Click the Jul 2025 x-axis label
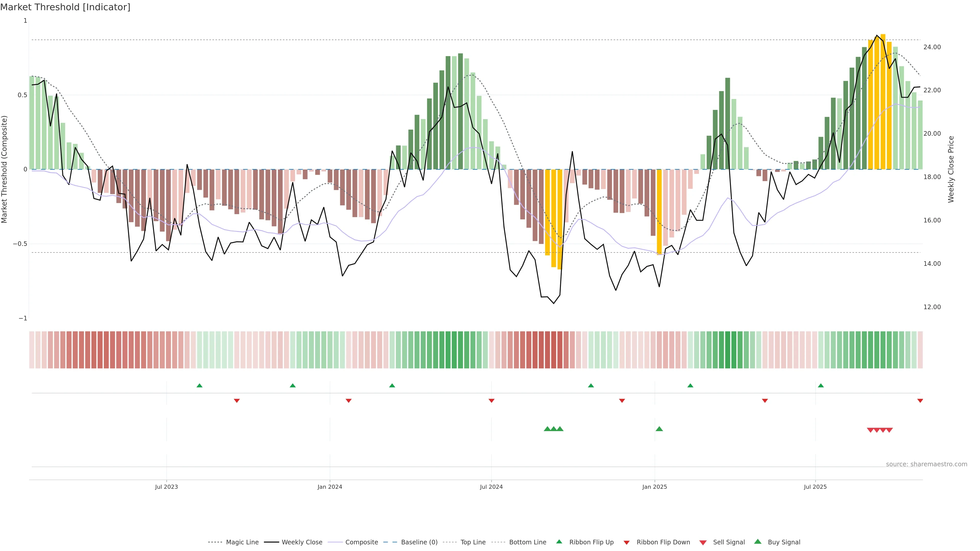The width and height of the screenshot is (980, 551). tap(815, 487)
